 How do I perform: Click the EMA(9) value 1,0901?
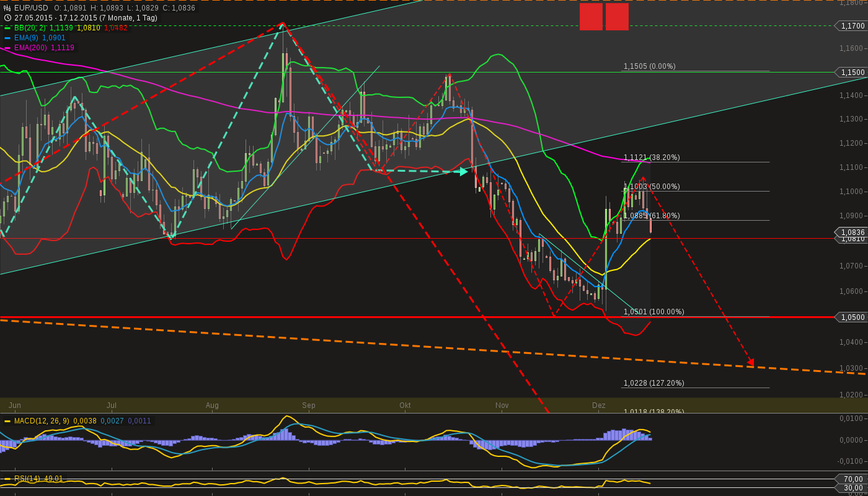coord(54,38)
